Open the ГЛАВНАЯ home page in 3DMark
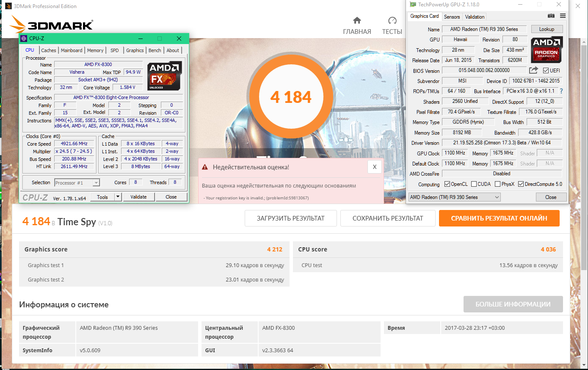Image resolution: width=588 pixels, height=370 pixels. [x=357, y=26]
